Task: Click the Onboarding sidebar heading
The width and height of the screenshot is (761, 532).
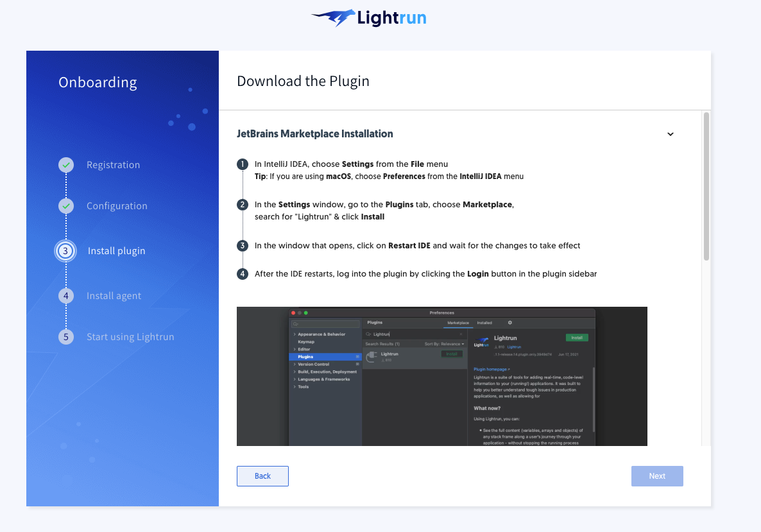Action: 98,83
